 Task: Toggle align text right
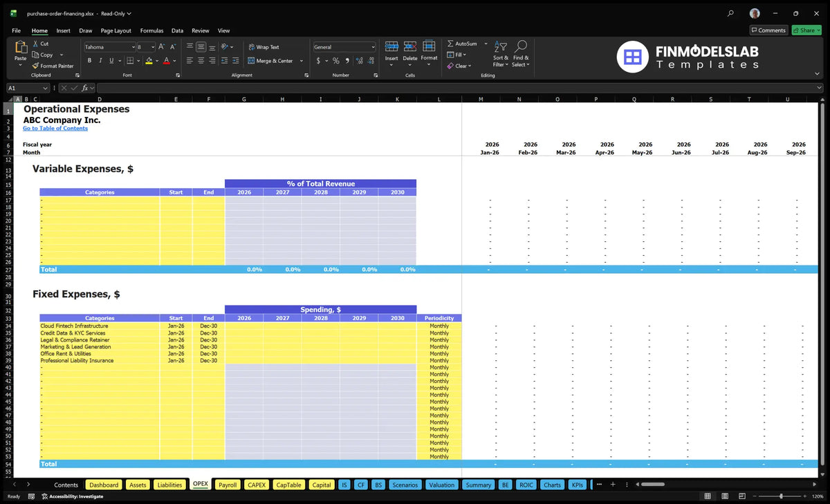point(212,61)
